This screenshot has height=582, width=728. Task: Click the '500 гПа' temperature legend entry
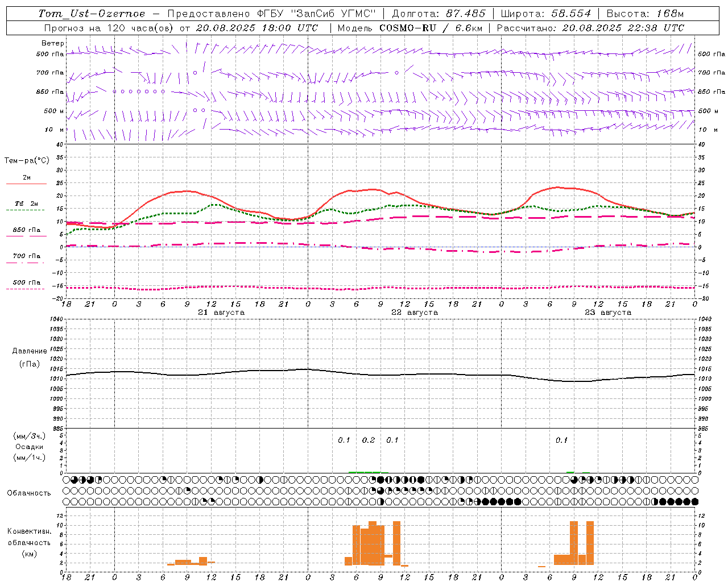27,282
